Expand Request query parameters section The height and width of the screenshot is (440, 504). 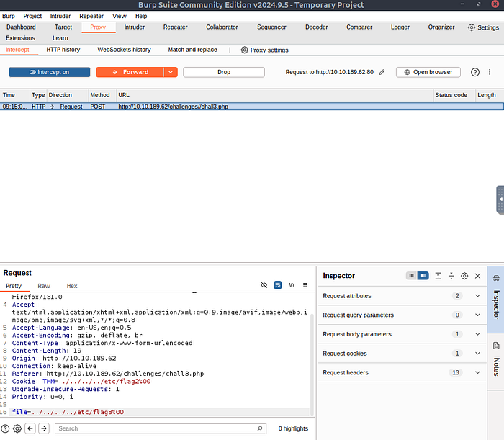point(402,315)
